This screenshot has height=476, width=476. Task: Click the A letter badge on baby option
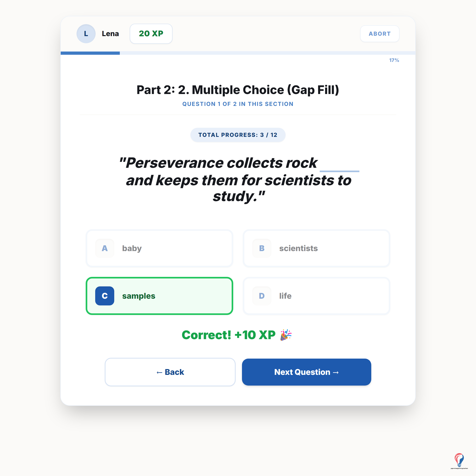(105, 248)
